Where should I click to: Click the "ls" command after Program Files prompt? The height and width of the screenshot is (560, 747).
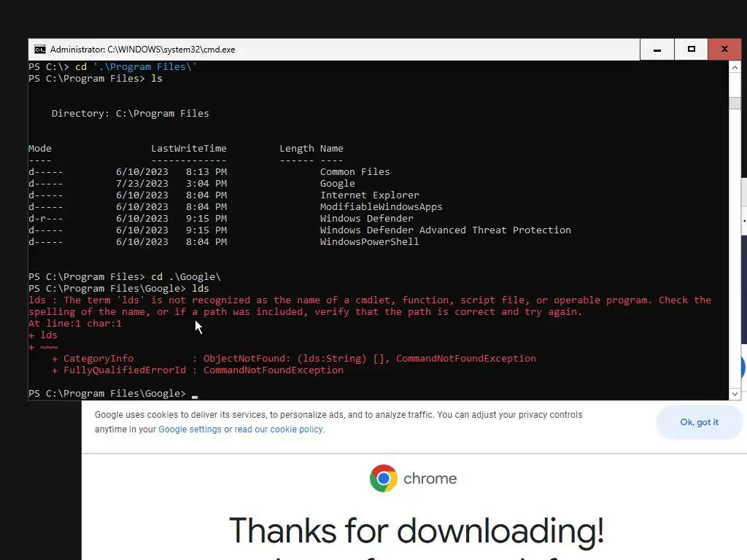(x=157, y=79)
